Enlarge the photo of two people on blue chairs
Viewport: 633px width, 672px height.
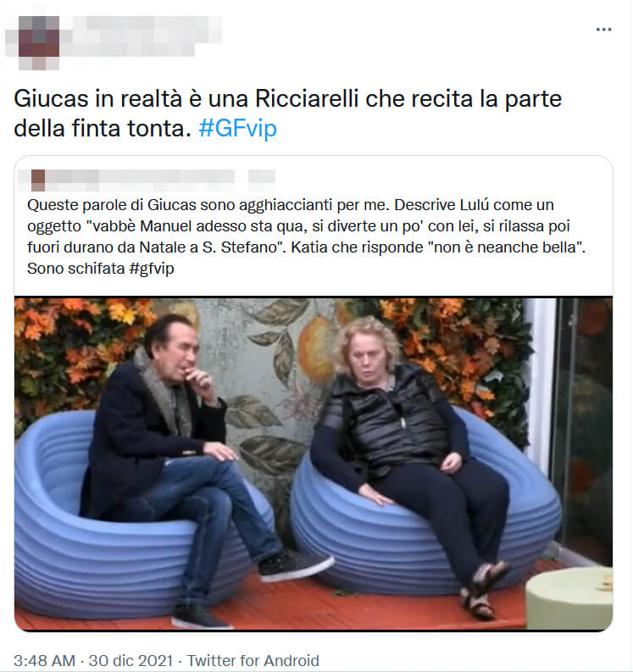[x=314, y=464]
